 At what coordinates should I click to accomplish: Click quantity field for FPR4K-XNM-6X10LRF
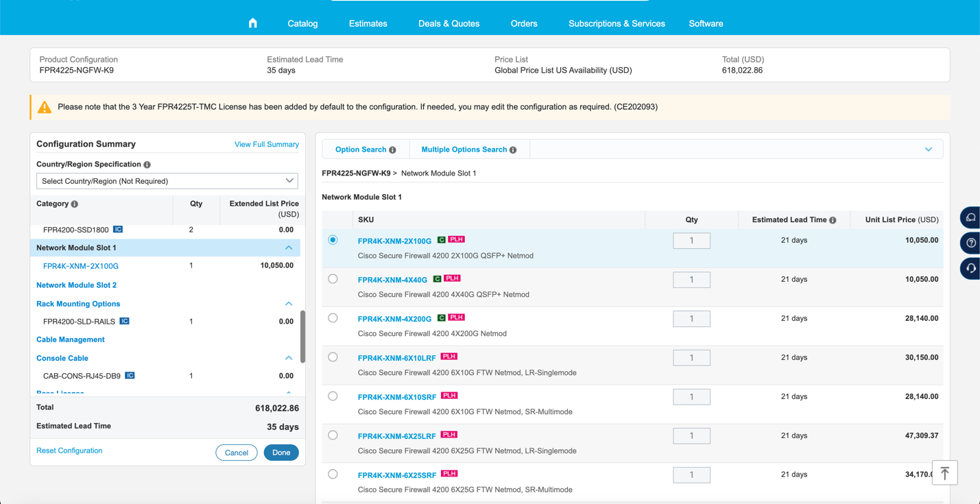point(691,358)
